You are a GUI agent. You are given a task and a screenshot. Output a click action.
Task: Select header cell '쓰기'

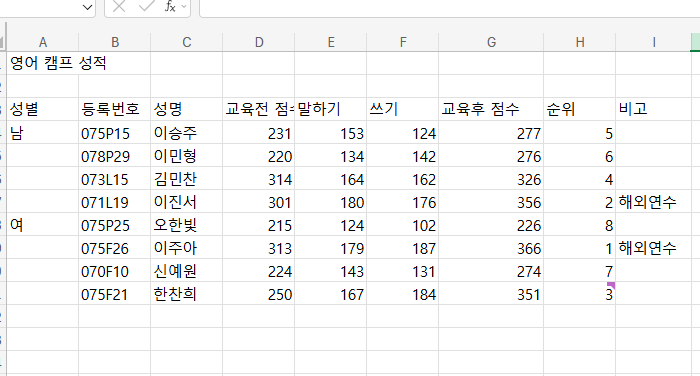pyautogui.click(x=403, y=109)
